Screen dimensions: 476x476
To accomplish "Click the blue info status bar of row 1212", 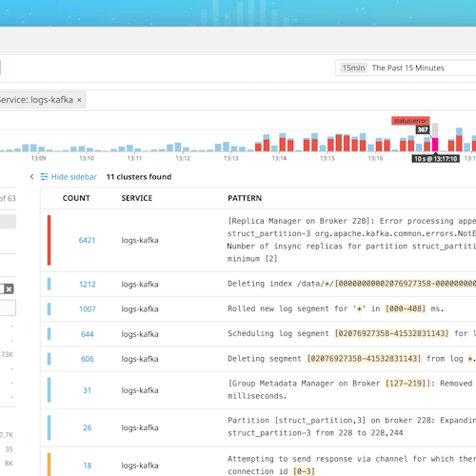I will point(49,284).
